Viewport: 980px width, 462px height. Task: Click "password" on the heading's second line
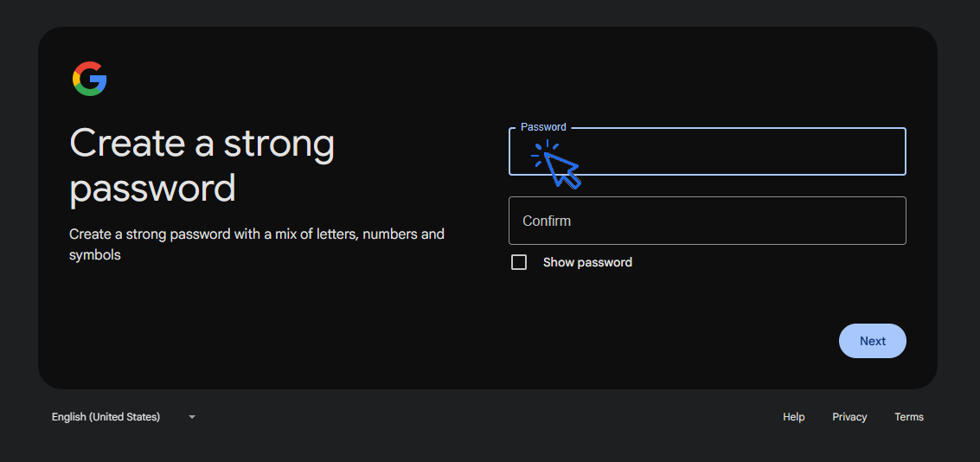click(x=152, y=189)
